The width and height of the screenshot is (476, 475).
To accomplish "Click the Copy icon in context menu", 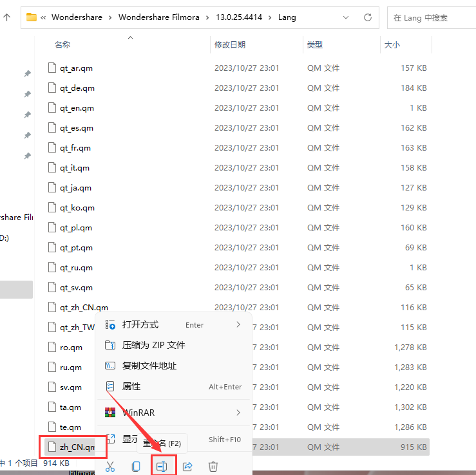I will 136,466.
